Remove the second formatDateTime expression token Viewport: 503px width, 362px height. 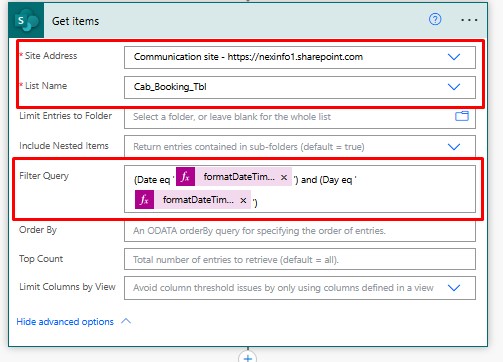point(243,200)
